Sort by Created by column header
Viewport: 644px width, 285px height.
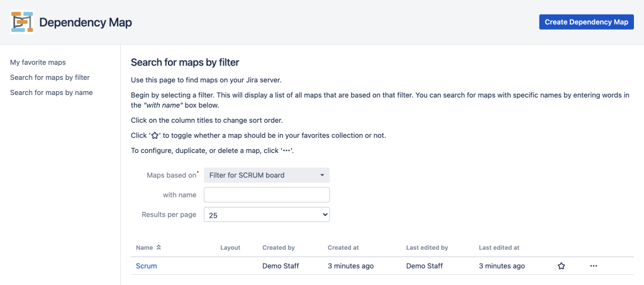click(279, 248)
